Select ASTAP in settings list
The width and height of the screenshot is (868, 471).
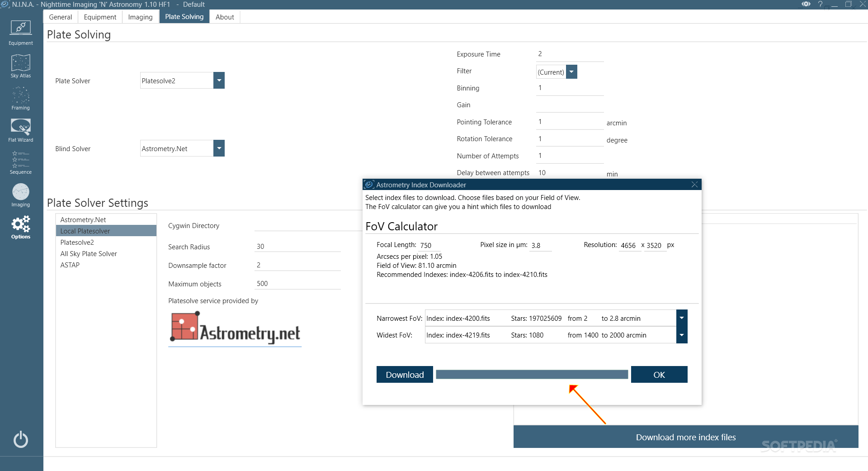(106, 265)
